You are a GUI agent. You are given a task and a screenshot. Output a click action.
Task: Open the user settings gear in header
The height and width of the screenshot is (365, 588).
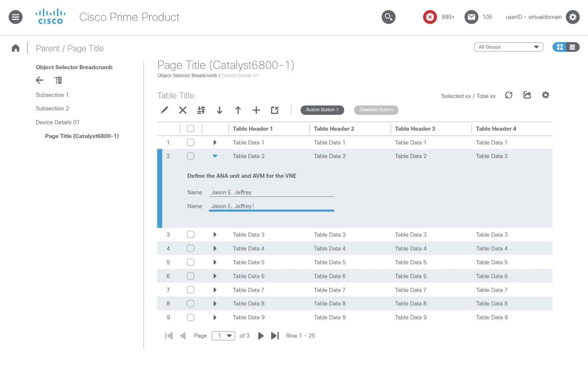click(572, 17)
